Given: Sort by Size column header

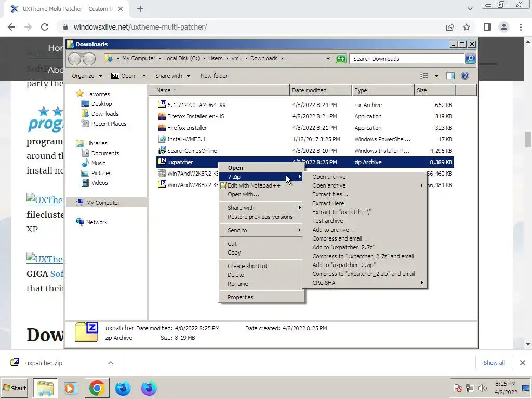Looking at the screenshot, I should click(435, 90).
